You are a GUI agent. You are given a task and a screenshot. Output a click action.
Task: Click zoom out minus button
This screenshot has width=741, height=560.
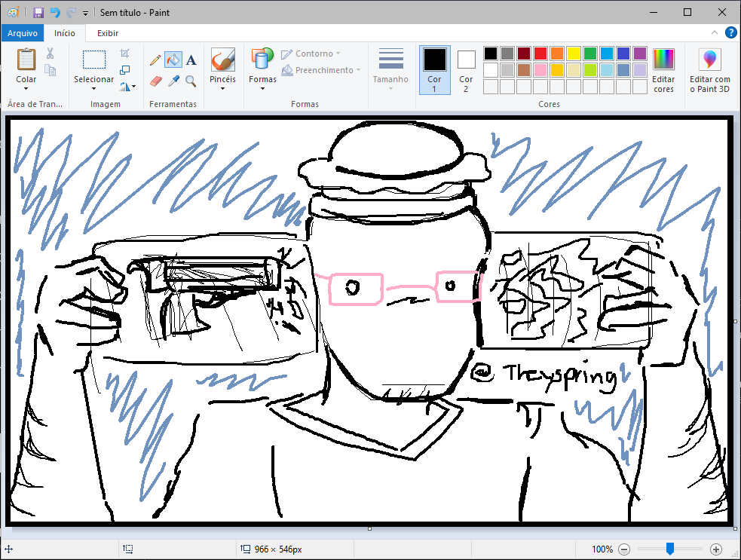click(624, 549)
